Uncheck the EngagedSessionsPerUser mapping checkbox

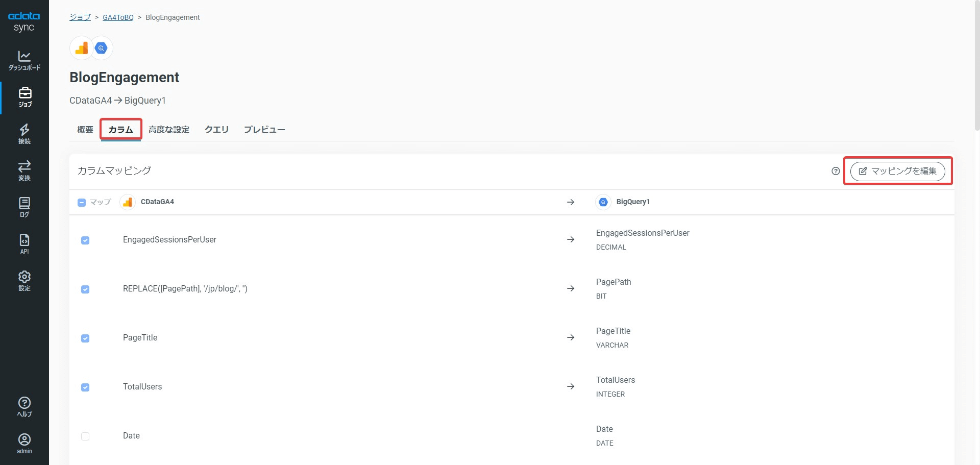85,240
